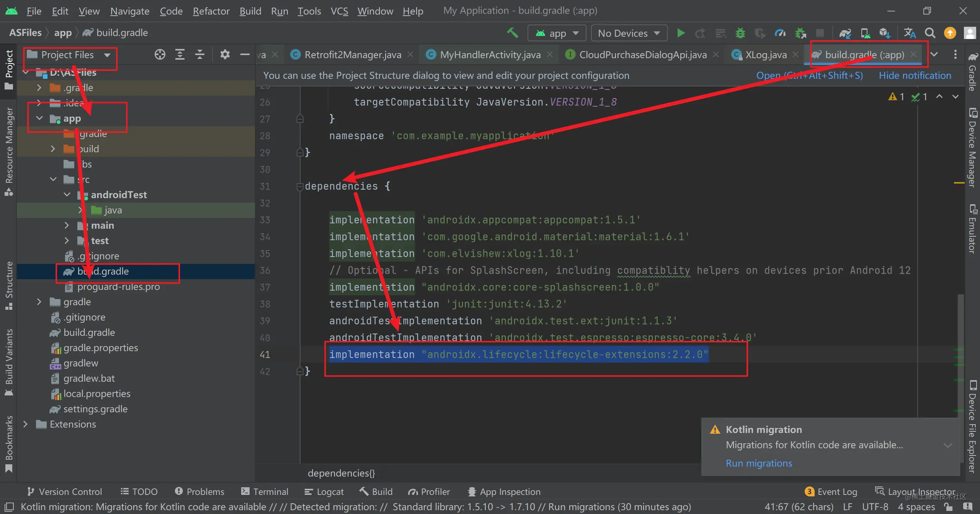980x514 pixels.
Task: Click the AVD Manager device icon
Action: coord(865,33)
